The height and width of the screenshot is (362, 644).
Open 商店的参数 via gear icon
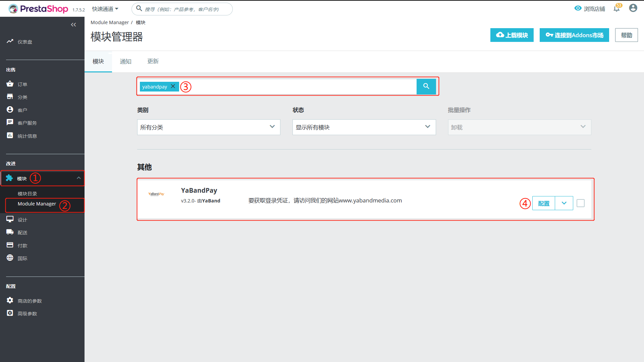[10, 300]
